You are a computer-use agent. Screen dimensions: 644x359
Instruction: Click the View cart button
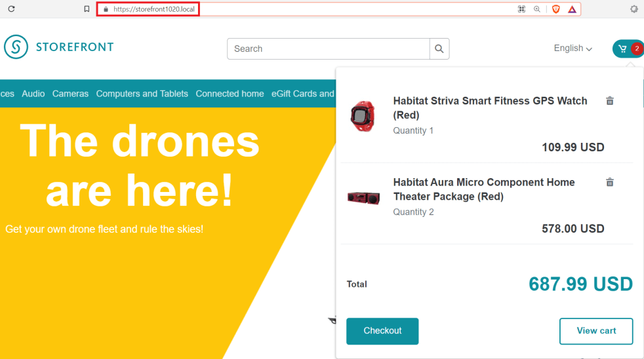click(x=595, y=331)
